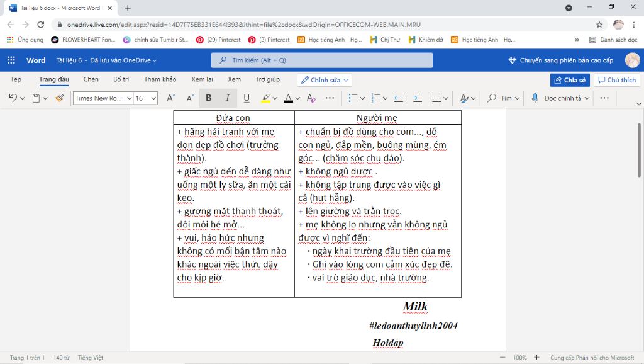Apply the font color A swatch
Image resolution: width=644 pixels, height=364 pixels.
288,98
